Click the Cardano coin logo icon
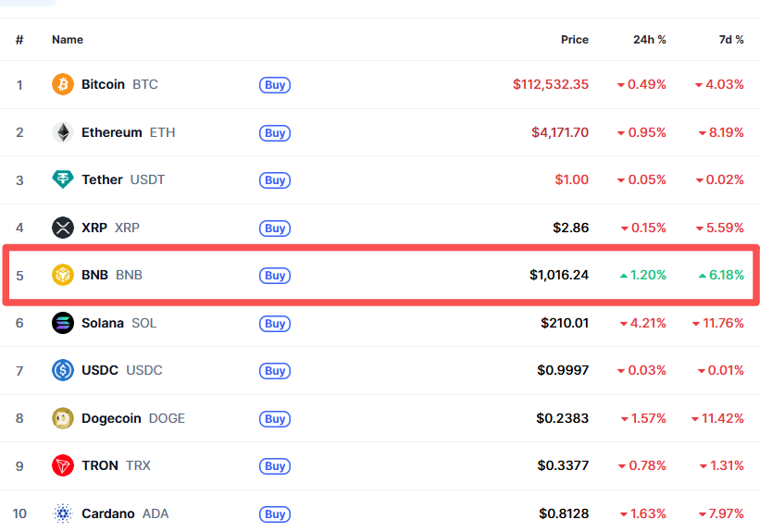 pos(63,513)
